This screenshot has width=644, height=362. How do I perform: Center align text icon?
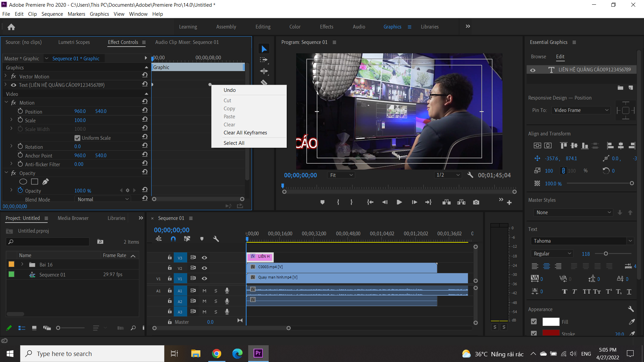pyautogui.click(x=546, y=266)
